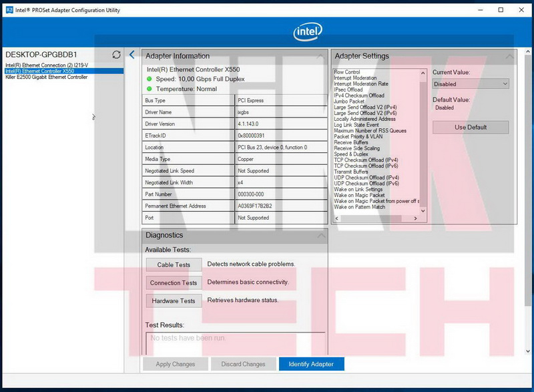Screen dimensions: 534x392
Task: Collapse the Adapter Information panel
Action: pos(320,56)
